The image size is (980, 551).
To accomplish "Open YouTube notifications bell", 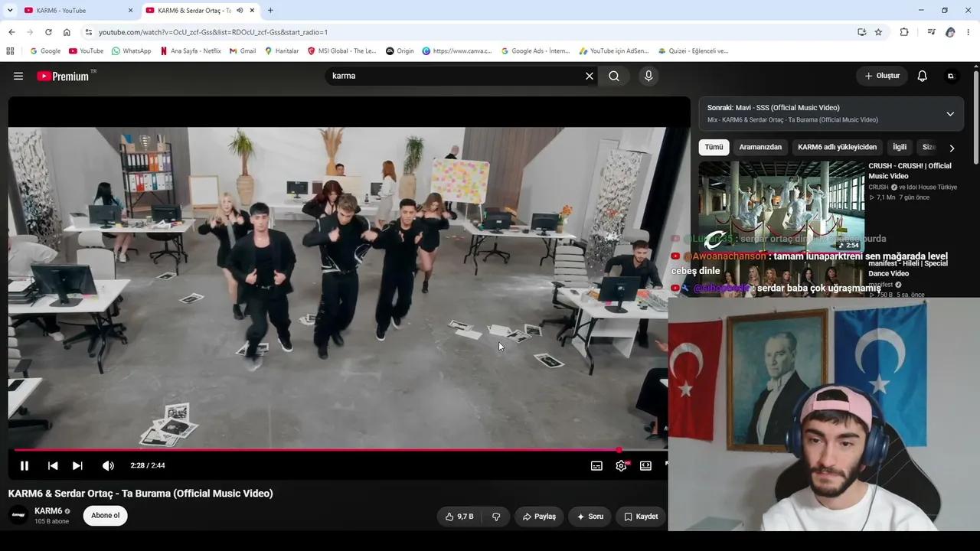I will (x=923, y=76).
